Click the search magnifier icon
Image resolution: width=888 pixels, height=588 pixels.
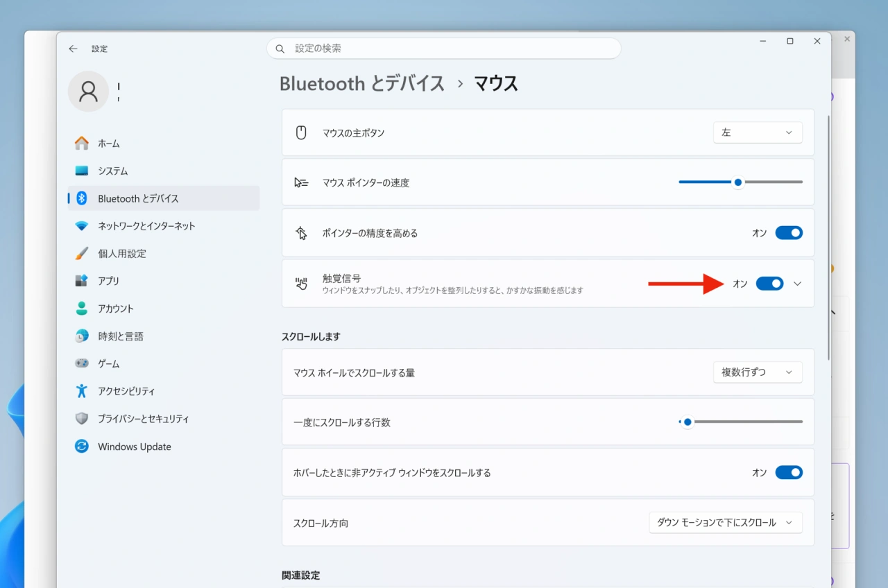click(x=280, y=49)
